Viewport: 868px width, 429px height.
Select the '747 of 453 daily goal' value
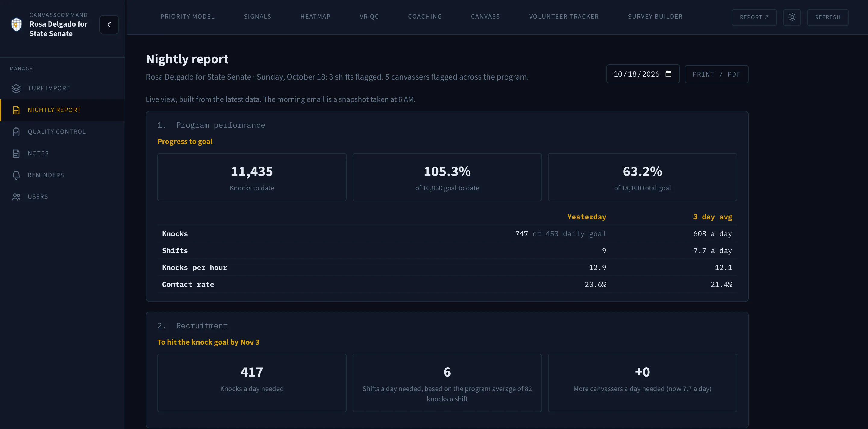coord(560,234)
